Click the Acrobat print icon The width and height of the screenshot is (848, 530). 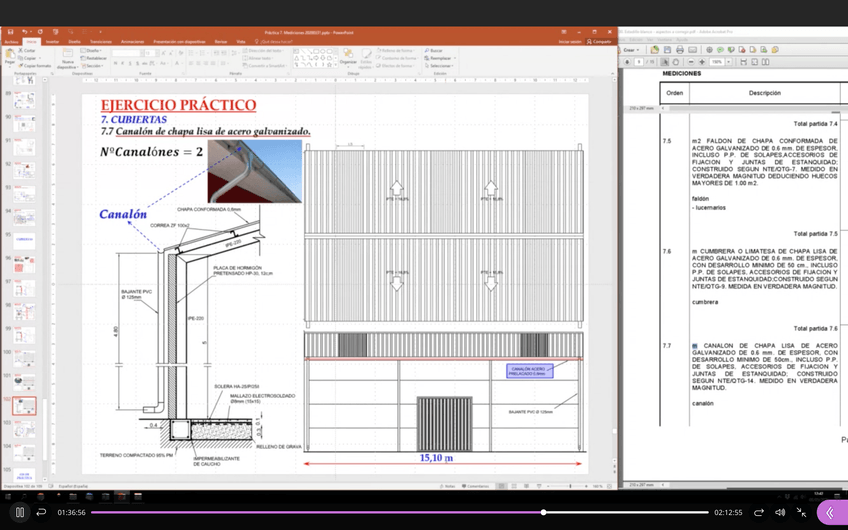point(680,49)
